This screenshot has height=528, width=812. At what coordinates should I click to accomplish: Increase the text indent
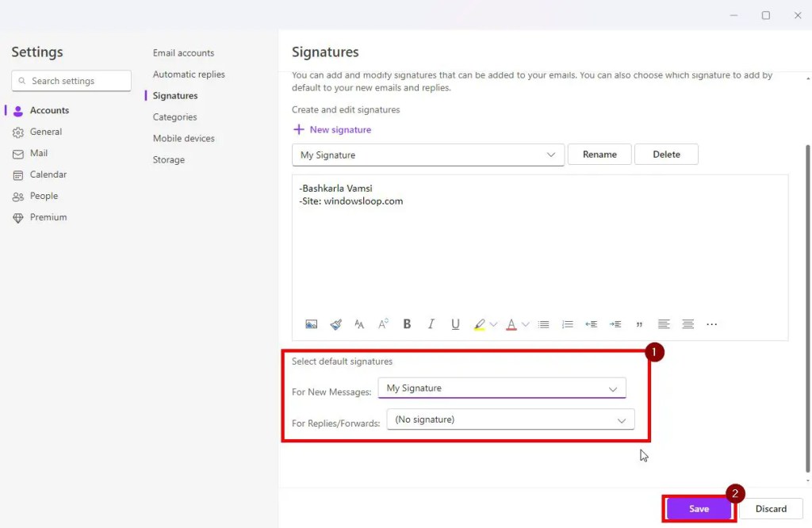tap(615, 323)
